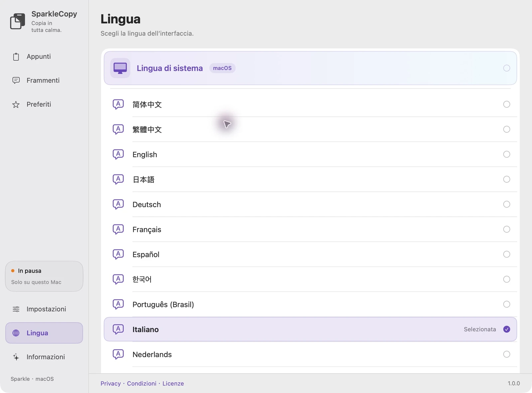This screenshot has width=532, height=393.
Task: Select the 日本語 radio button
Action: 506,179
